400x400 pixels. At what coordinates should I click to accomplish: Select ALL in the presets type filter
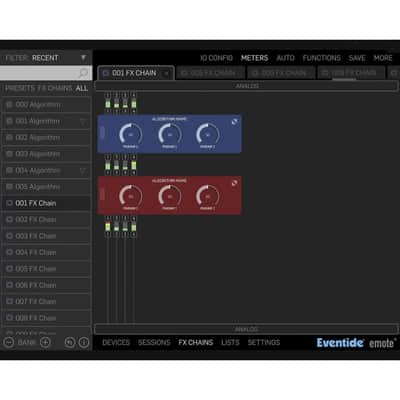click(82, 88)
